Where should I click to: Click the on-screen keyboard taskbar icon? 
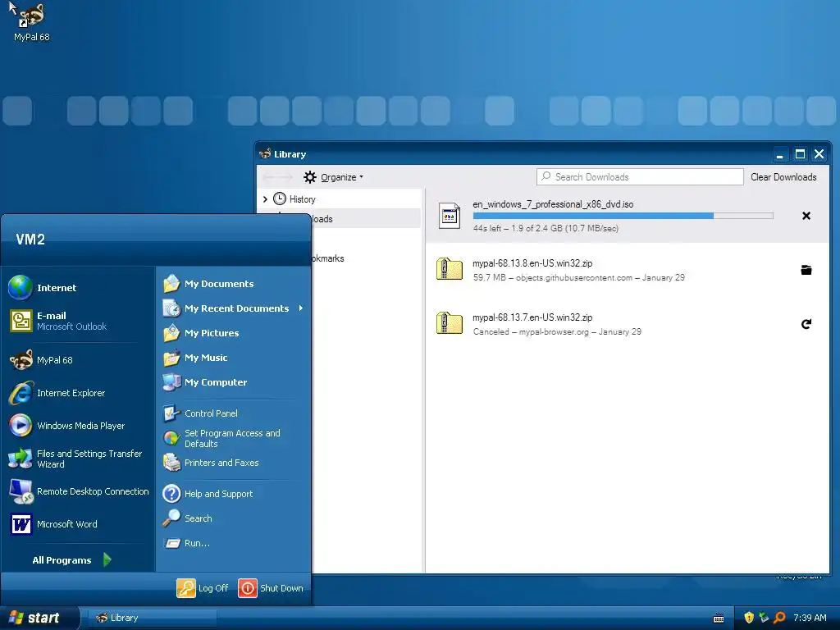pos(719,619)
